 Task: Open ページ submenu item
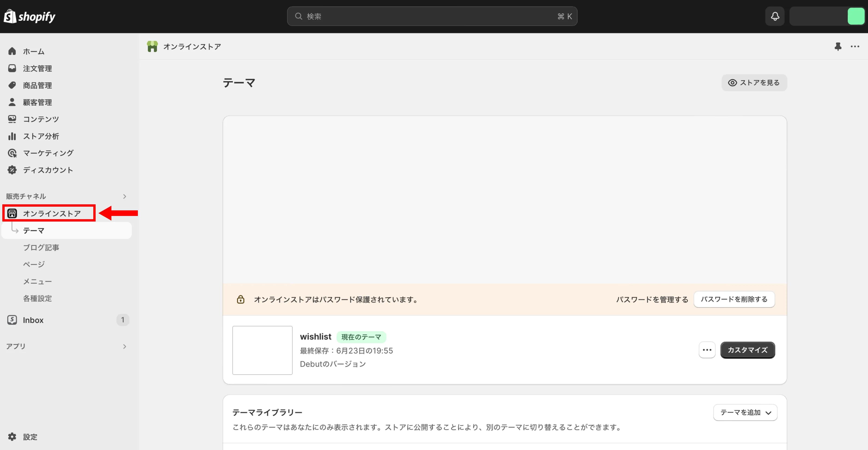[x=34, y=264]
